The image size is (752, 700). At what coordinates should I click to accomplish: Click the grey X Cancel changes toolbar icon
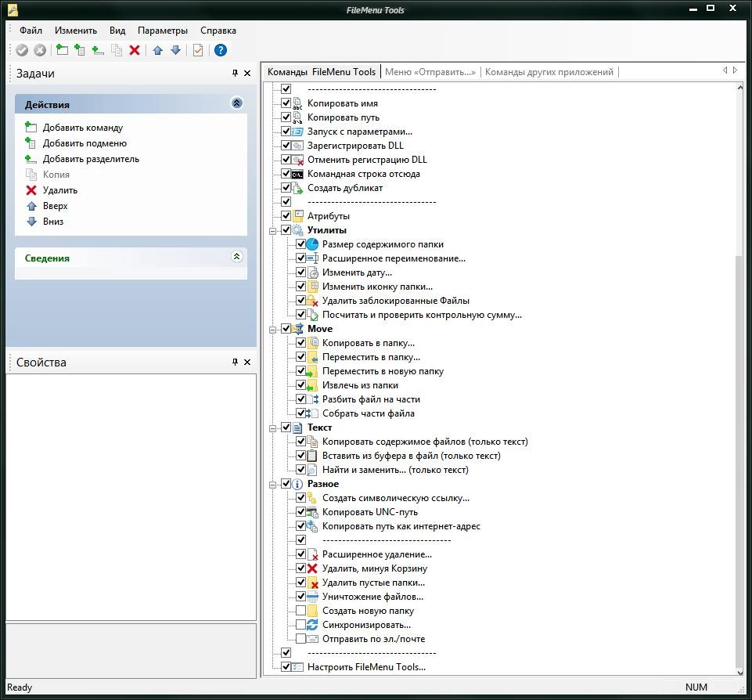click(x=40, y=50)
